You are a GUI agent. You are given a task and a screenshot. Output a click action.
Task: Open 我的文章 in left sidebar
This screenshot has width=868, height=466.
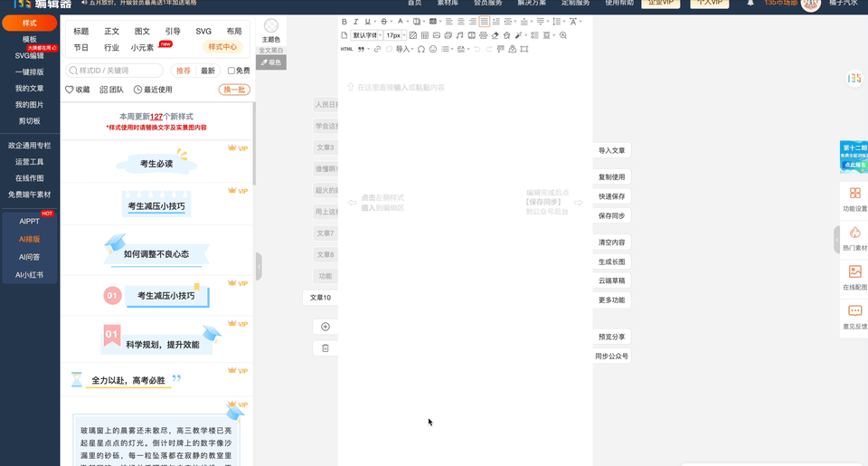29,88
